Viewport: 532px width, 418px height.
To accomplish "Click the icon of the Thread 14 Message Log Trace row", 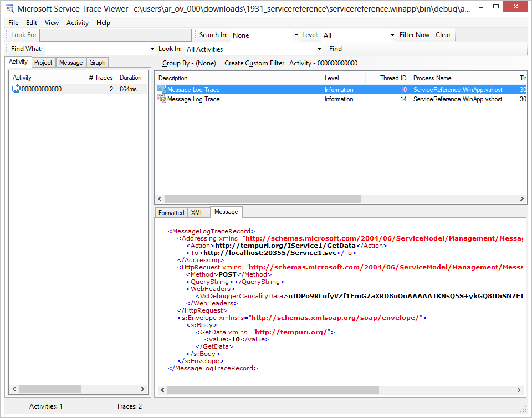I will (162, 99).
